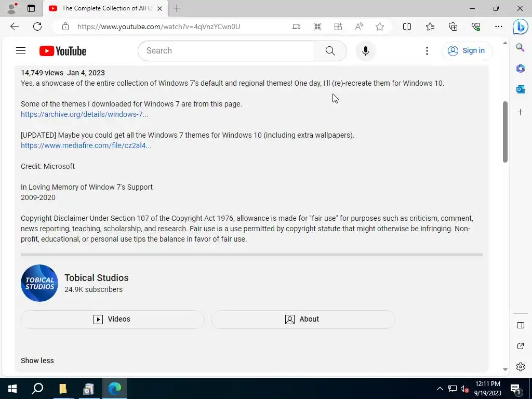Refresh the page
The height and width of the screenshot is (399, 532).
tap(37, 26)
